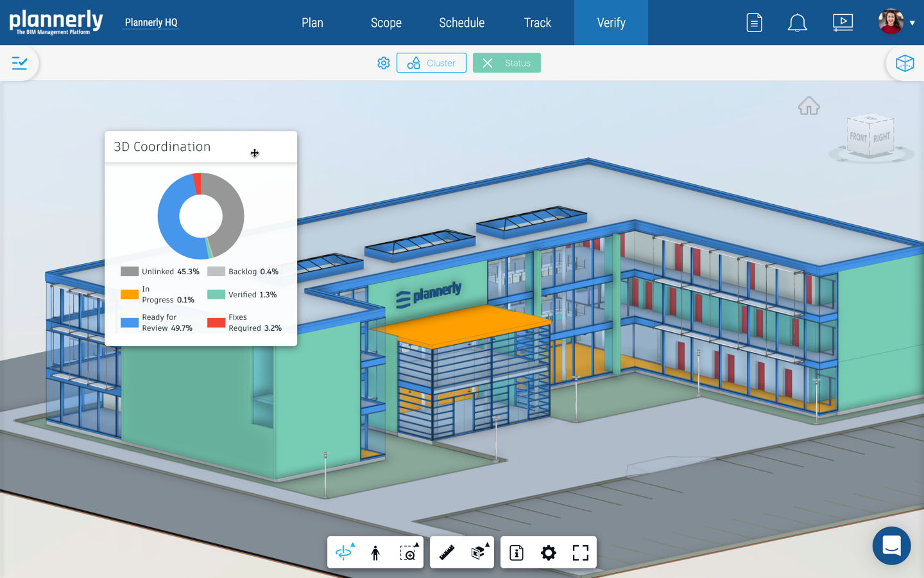Click the 3D Coordination panel title
Viewport: 924px width, 578px height.
click(x=162, y=146)
